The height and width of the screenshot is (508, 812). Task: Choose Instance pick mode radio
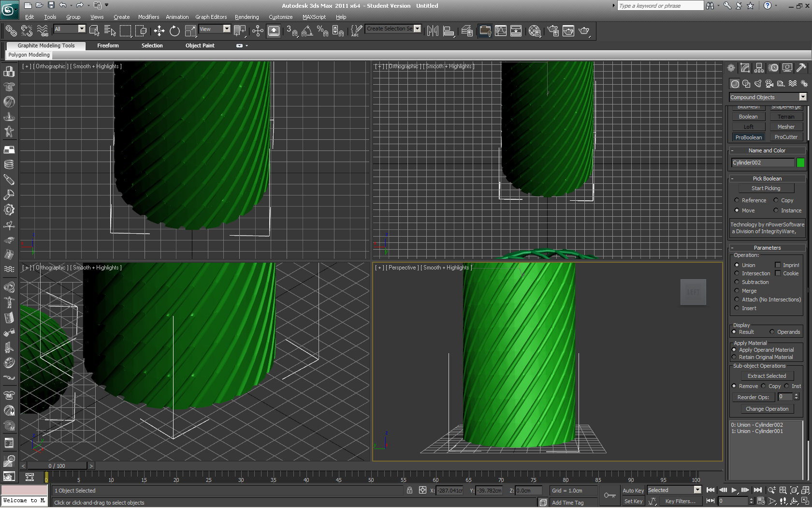coord(776,210)
